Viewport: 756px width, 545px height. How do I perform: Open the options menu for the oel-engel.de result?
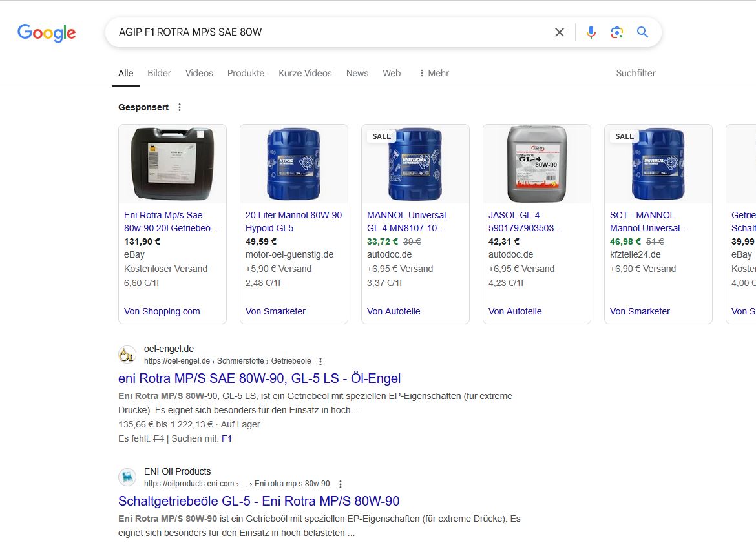pos(320,362)
